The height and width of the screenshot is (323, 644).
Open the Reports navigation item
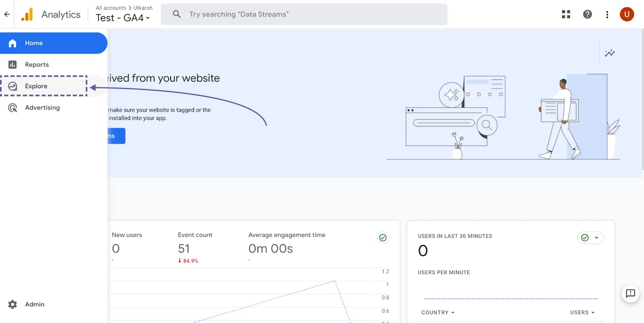tap(54, 64)
